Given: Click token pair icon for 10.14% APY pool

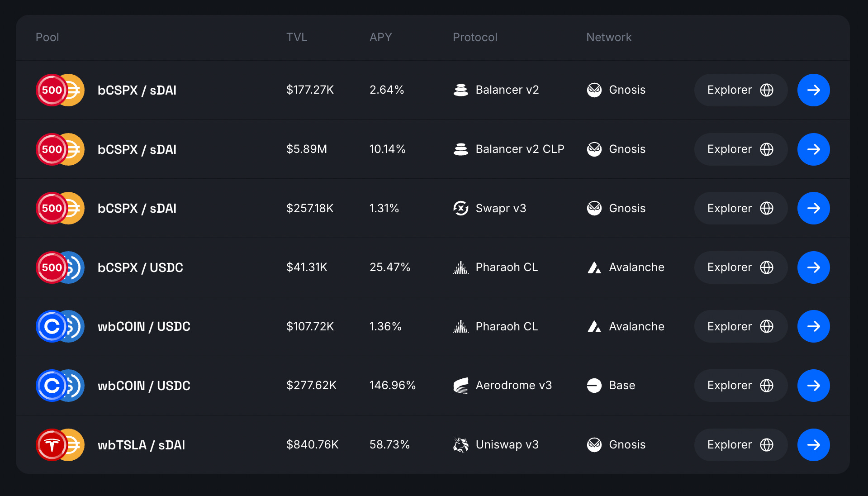Looking at the screenshot, I should (x=60, y=149).
